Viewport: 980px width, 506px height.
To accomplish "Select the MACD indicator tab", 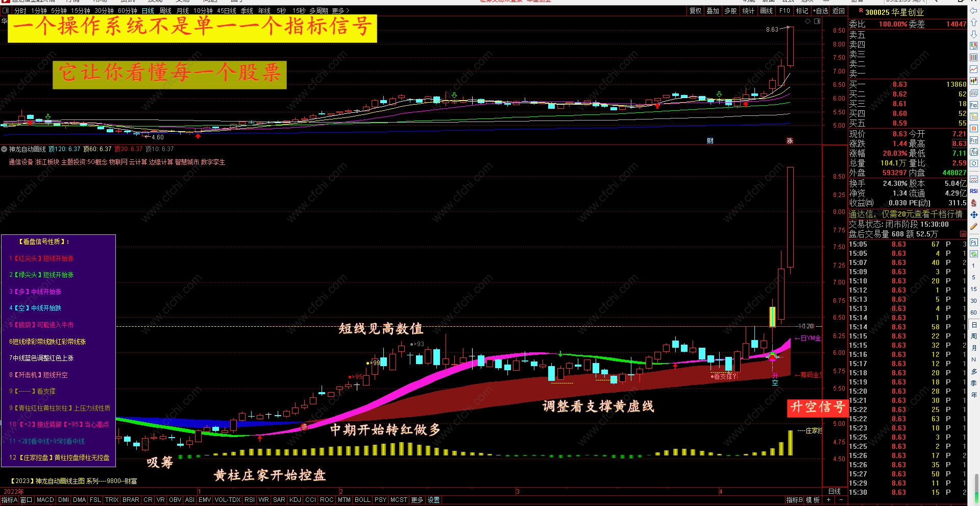I will (x=45, y=500).
